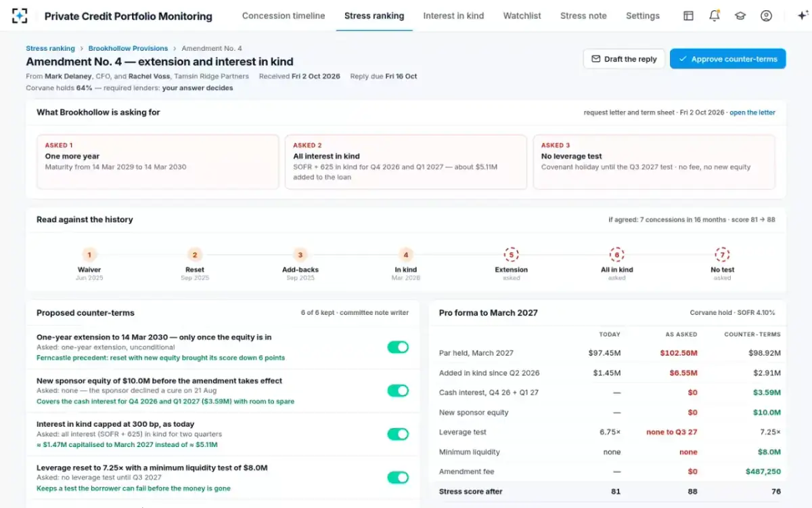812x508 pixels.
Task: Click timeline marker 7 No test
Action: tap(723, 255)
